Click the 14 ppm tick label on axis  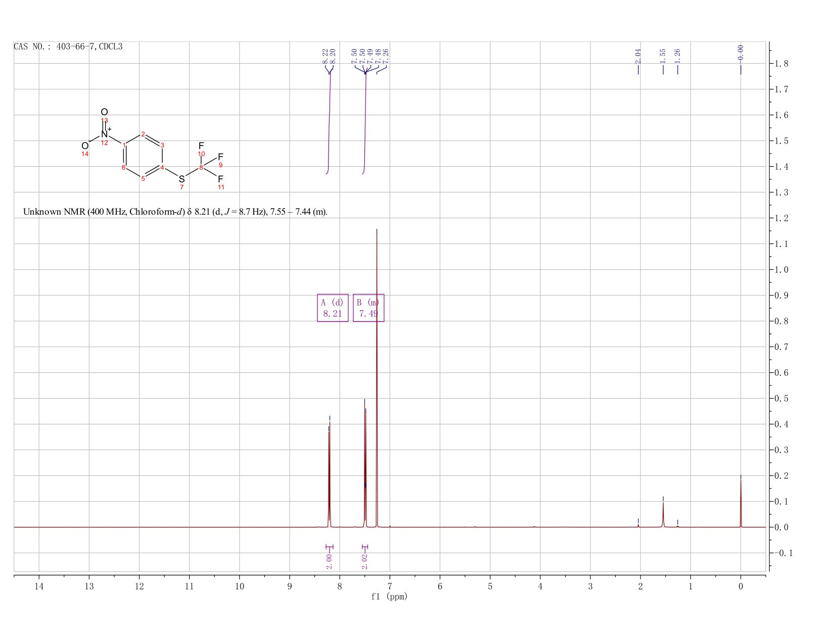click(39, 586)
